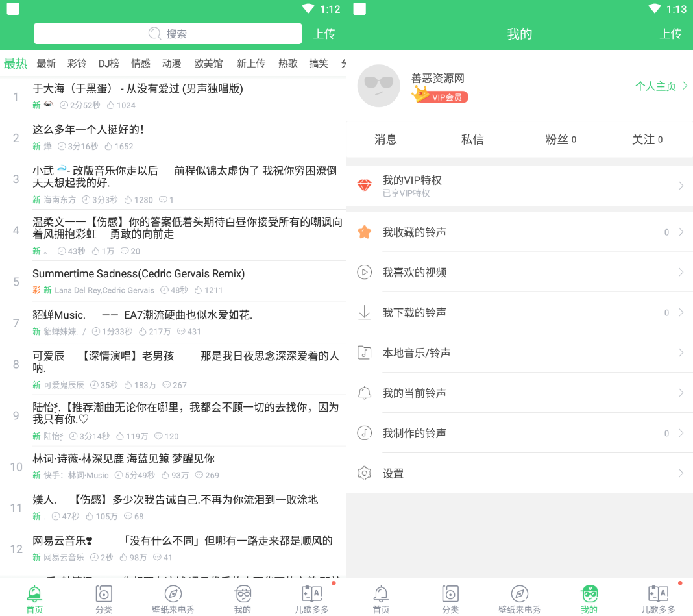Viewport: 693px width, 616px height.
Task: Open the 私信 private messages section
Action: [x=472, y=140]
